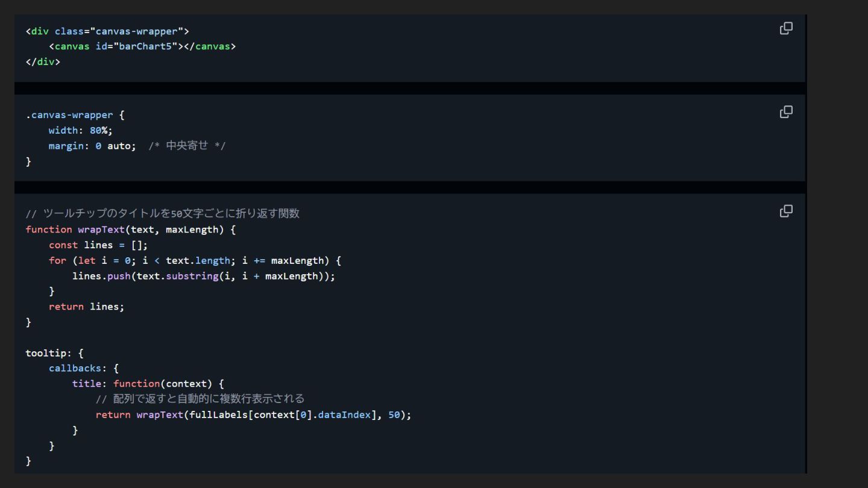Click the "callbacks: {" line
Image resolution: width=868 pixels, height=488 pixels.
(84, 368)
